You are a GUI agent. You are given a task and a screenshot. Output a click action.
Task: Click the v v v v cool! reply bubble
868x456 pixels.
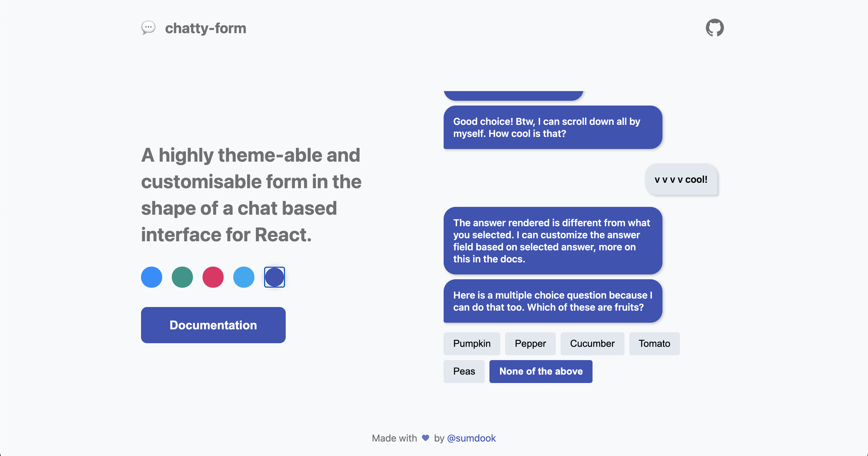click(681, 179)
